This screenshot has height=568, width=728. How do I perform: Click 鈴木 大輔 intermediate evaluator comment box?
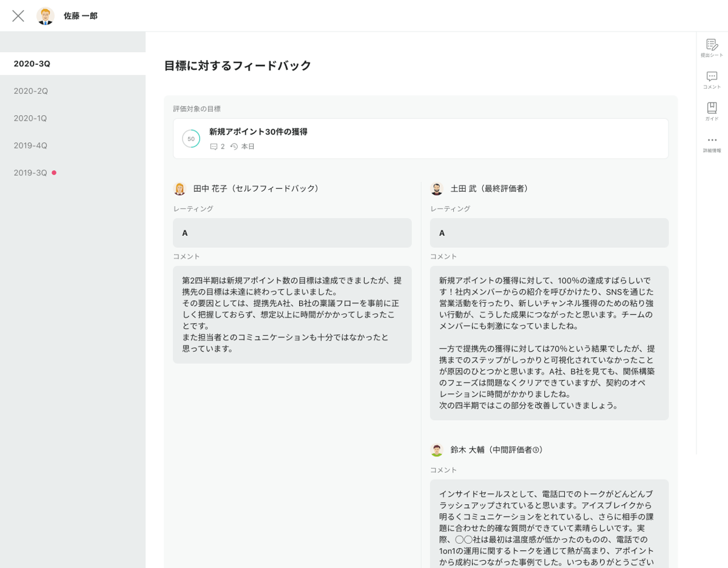550,524
